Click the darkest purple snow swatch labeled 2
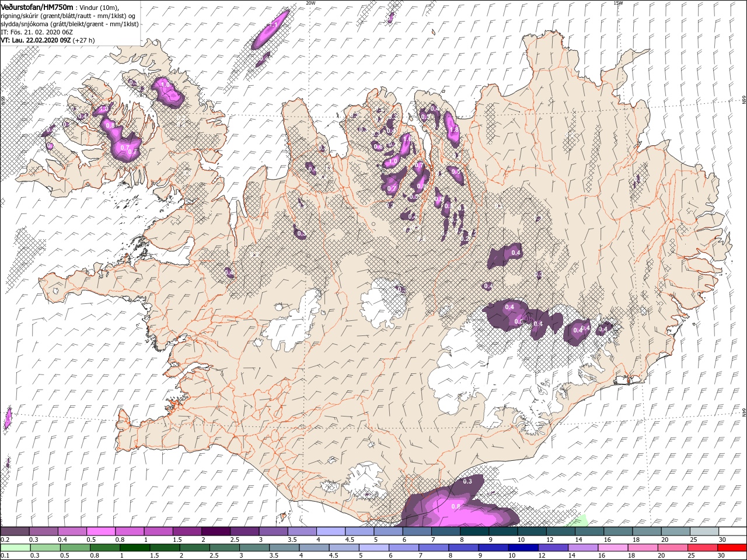Viewport: 747px width, 560px height. pos(215,531)
